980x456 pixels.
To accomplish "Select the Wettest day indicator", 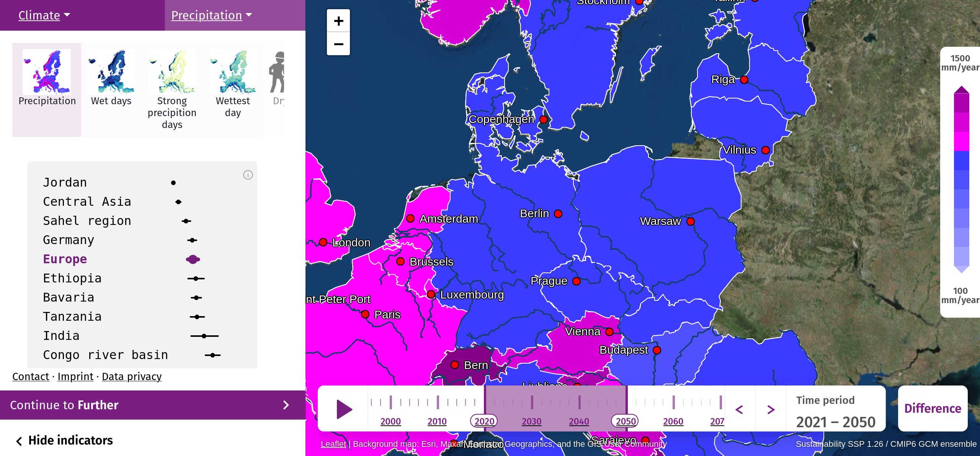I will pos(233,90).
